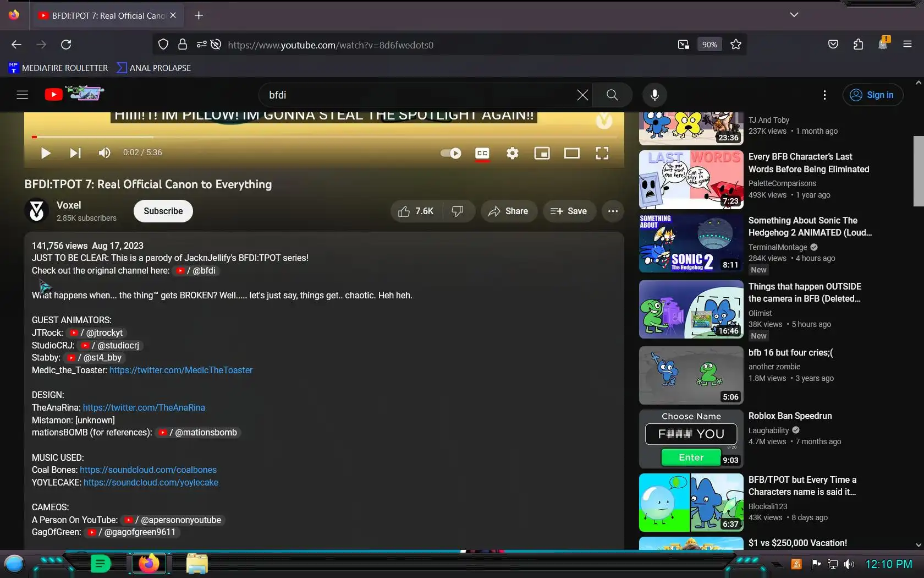Open player settings gear

click(x=513, y=153)
